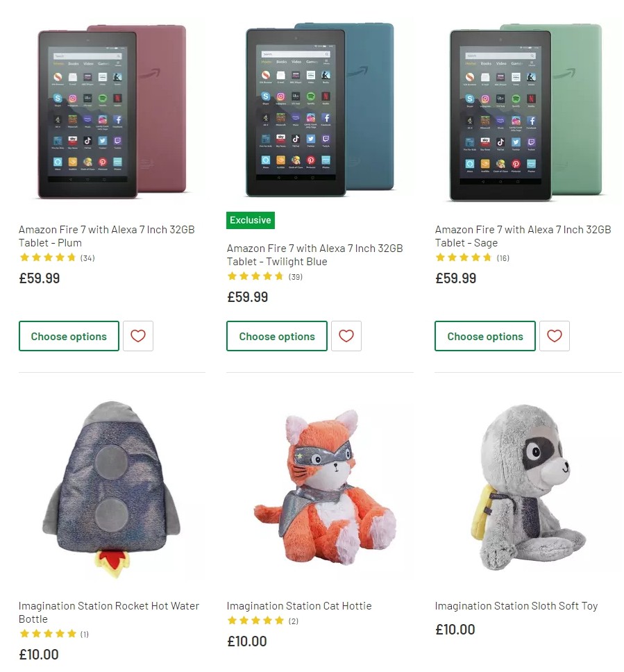This screenshot has width=624, height=672.
Task: Click the Twilight Blue tablet star rating
Action: [x=256, y=276]
